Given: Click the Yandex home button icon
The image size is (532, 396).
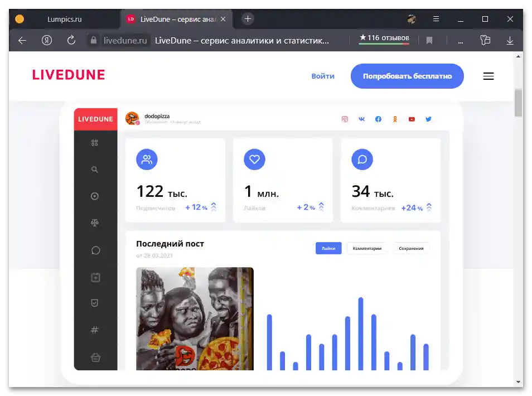Looking at the screenshot, I should tap(47, 40).
